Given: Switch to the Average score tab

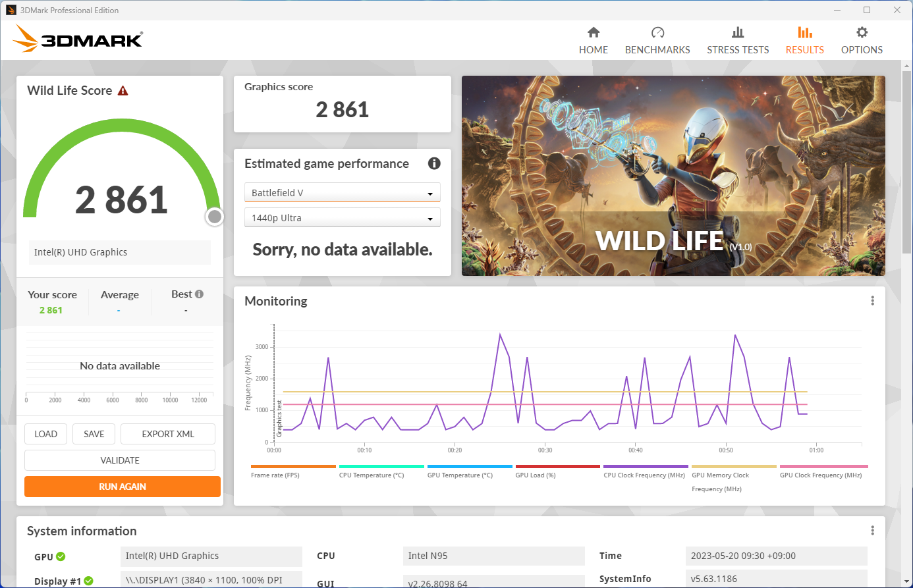Looking at the screenshot, I should [x=119, y=294].
